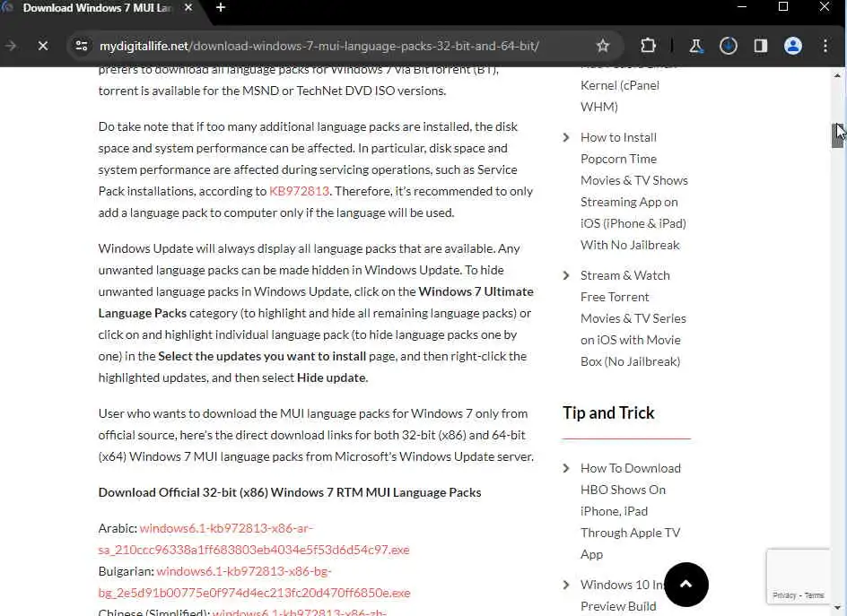Open the Extensions puzzle icon
The height and width of the screenshot is (616, 847).
point(648,46)
